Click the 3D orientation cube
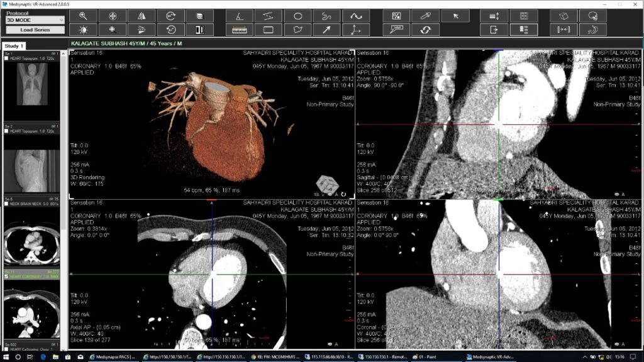 (327, 184)
